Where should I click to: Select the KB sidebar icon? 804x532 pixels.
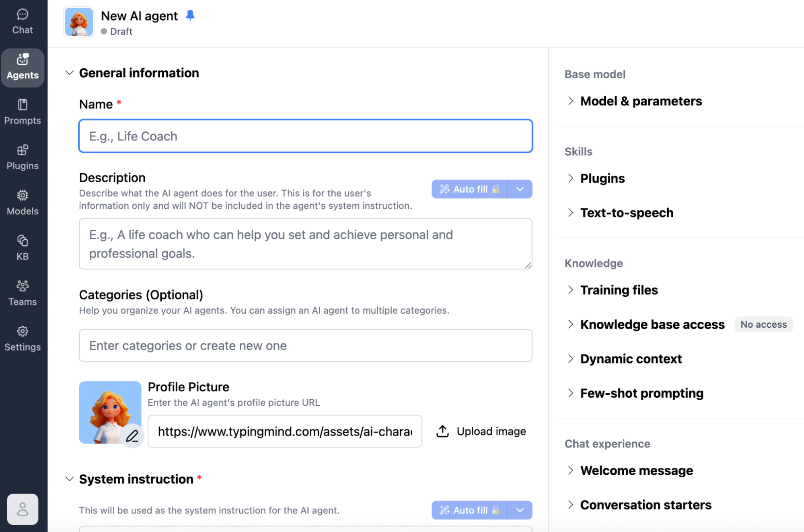[x=22, y=248]
